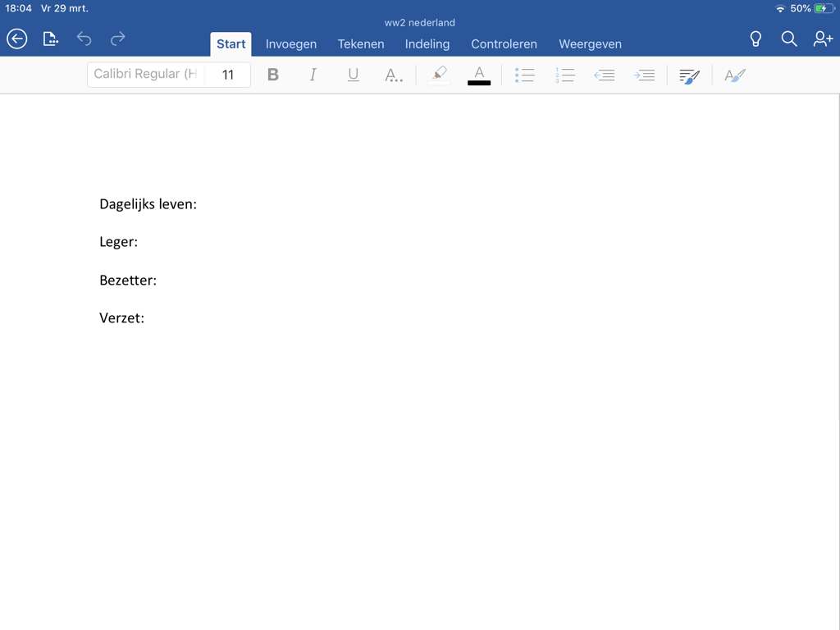840x630 pixels.
Task: Redo the last undone action
Action: click(x=118, y=39)
